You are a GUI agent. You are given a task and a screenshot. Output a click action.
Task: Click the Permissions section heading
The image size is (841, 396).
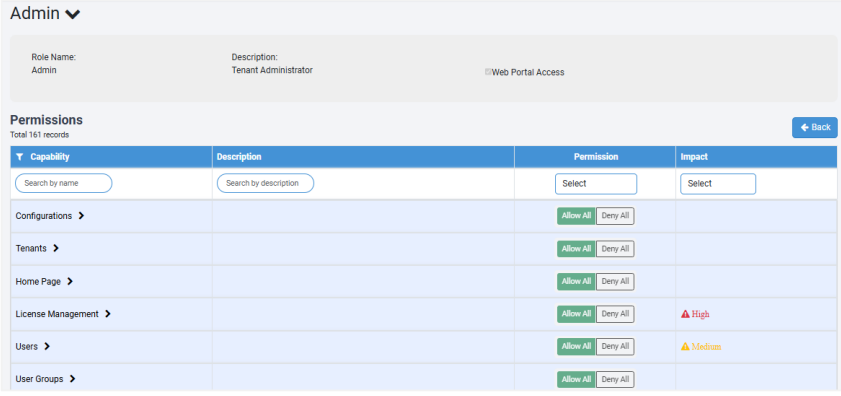[x=47, y=120]
